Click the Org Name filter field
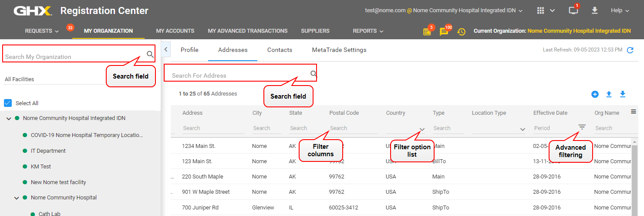Image resolution: width=644 pixels, height=216 pixels. click(x=613, y=128)
